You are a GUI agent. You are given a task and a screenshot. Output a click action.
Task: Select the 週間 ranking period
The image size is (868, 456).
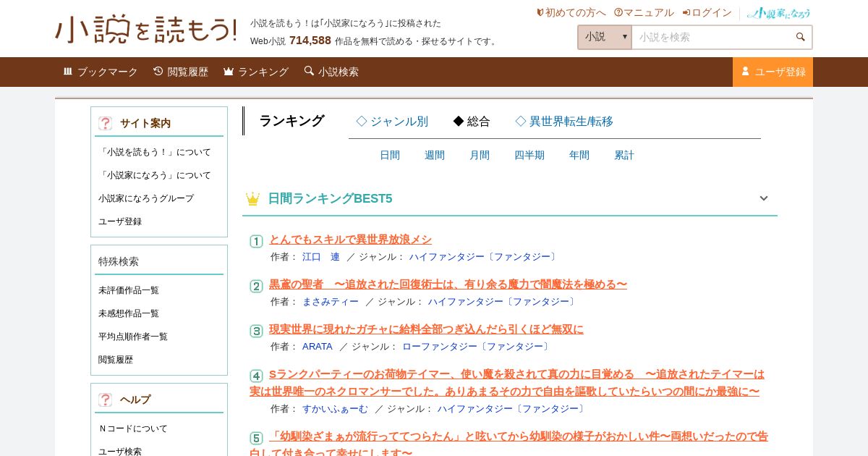click(x=435, y=155)
